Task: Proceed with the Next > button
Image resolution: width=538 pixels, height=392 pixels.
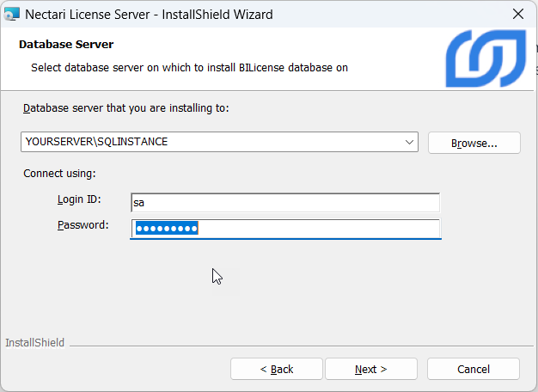Action: point(370,369)
